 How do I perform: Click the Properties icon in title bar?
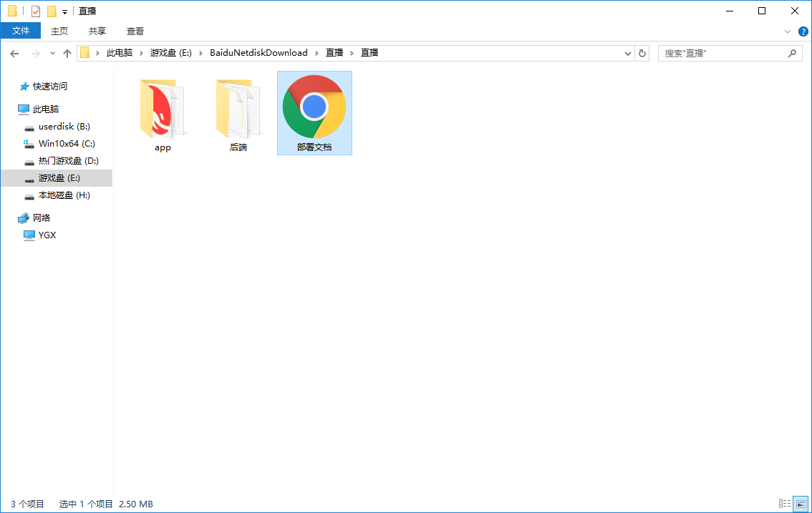tap(36, 11)
